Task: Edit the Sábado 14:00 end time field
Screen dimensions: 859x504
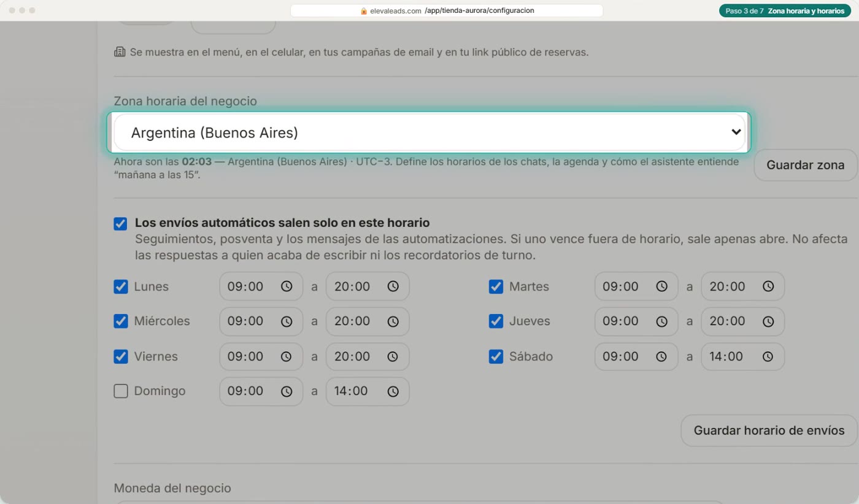Action: (x=742, y=356)
